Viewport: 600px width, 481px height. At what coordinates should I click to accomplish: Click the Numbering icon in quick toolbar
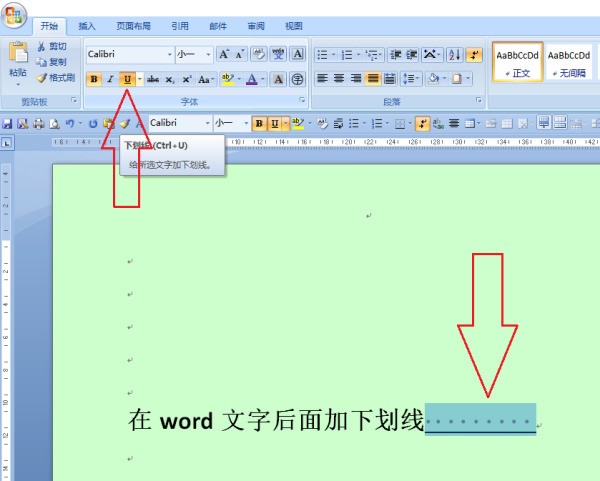[377, 123]
